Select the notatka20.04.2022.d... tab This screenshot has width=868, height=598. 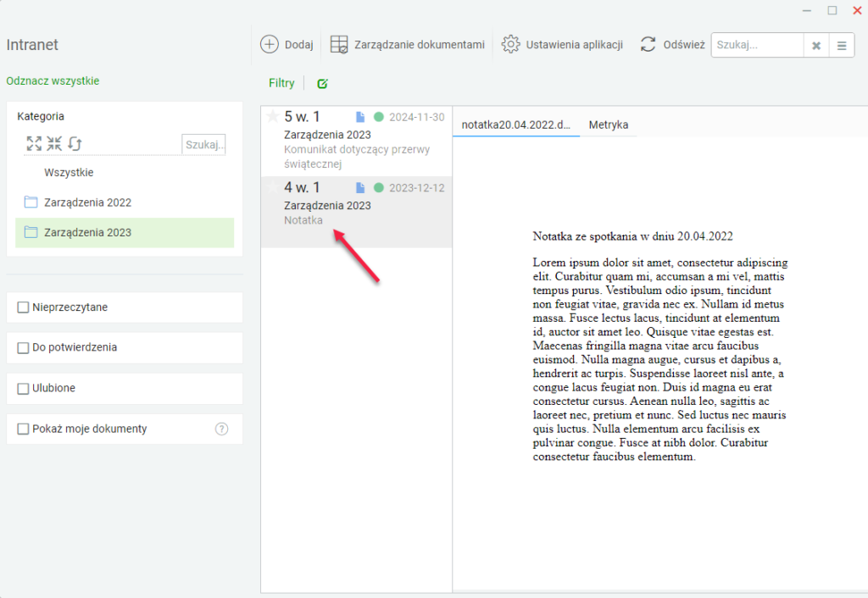coord(516,125)
